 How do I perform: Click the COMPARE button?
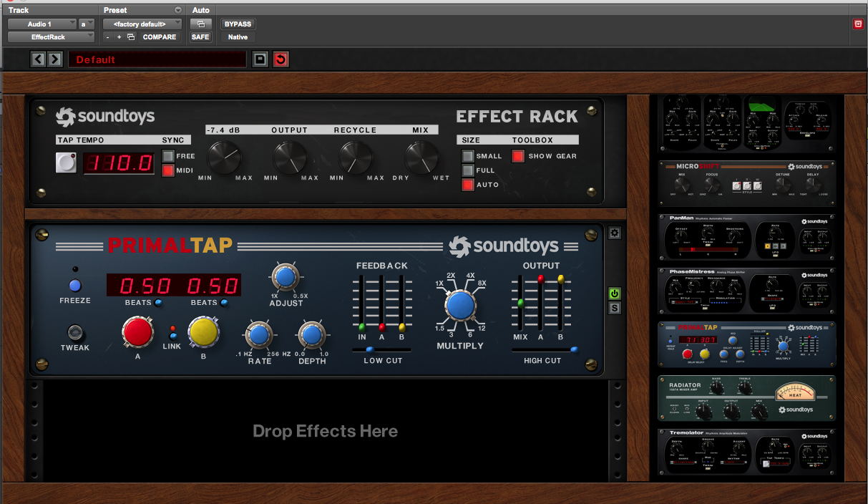click(x=160, y=37)
